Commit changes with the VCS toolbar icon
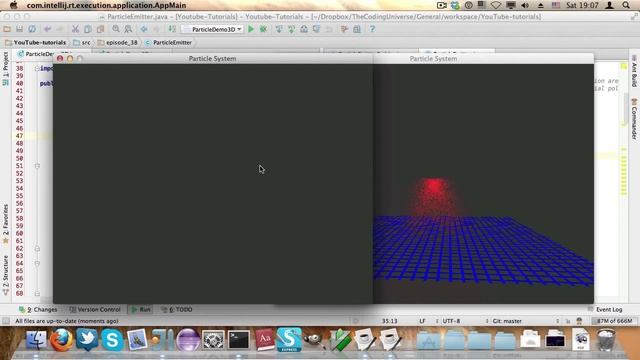The width and height of the screenshot is (640, 360). (291, 29)
